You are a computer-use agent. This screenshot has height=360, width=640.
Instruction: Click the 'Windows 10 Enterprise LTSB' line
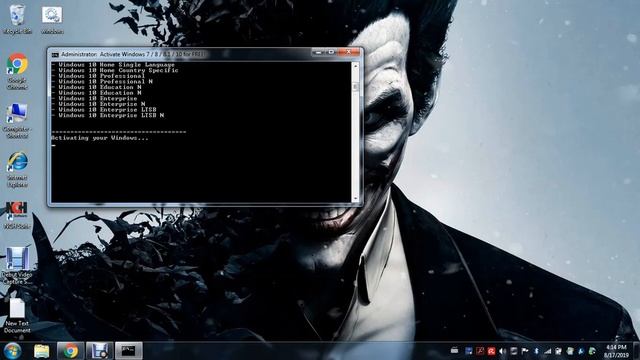[107, 110]
